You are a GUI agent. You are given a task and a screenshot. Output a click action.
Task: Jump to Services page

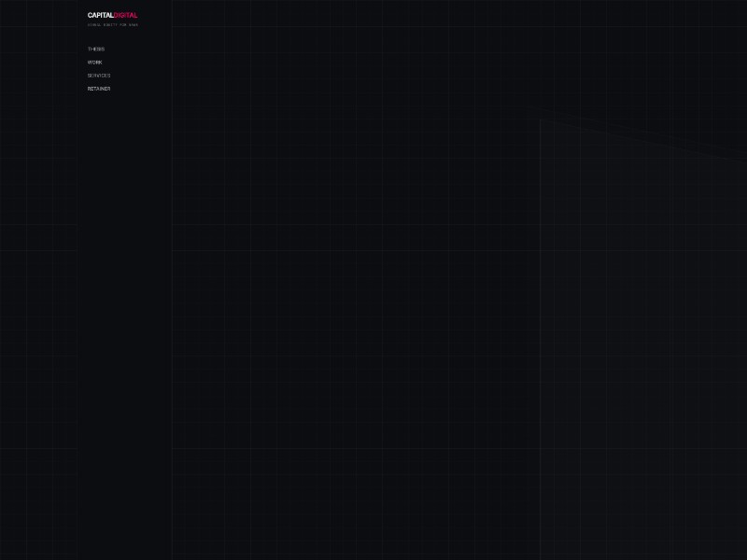99,76
